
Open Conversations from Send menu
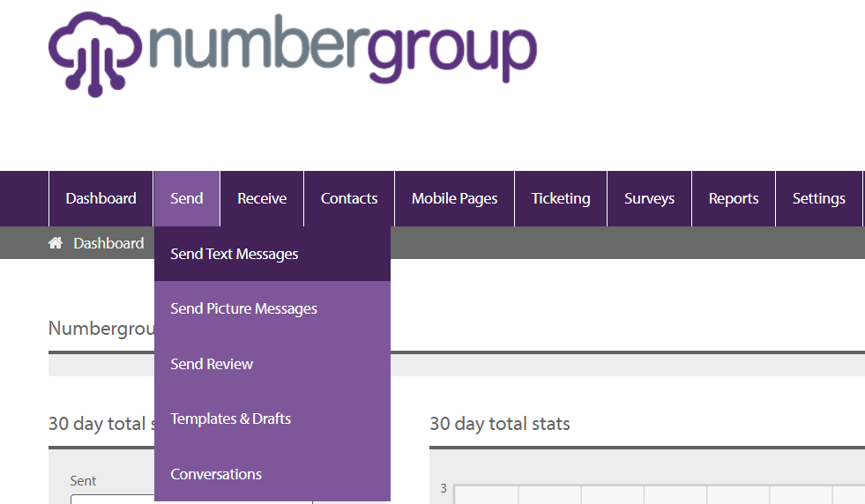click(x=272, y=474)
